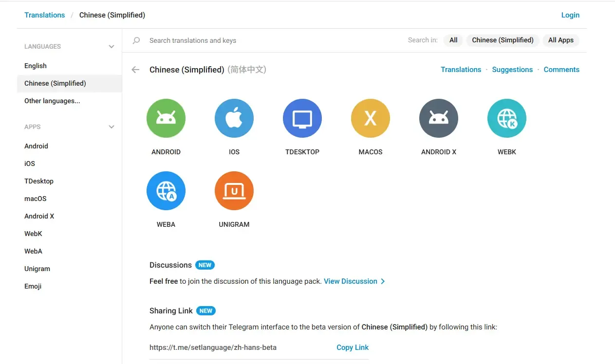615x364 pixels.
Task: Click the back arrow beside Chinese (Simplified)
Action: [135, 70]
